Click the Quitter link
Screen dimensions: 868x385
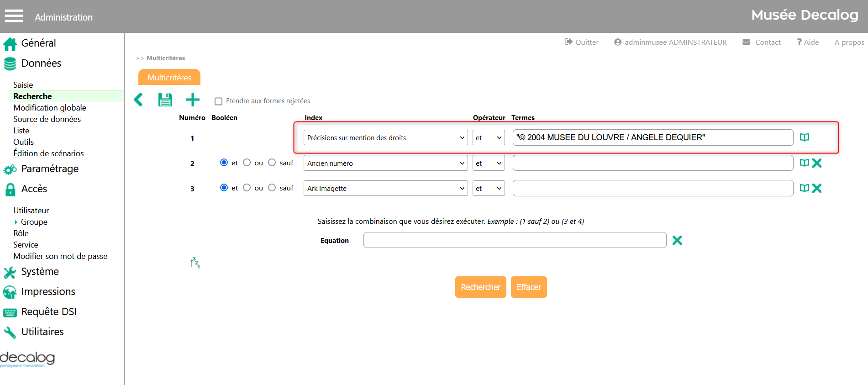(582, 42)
